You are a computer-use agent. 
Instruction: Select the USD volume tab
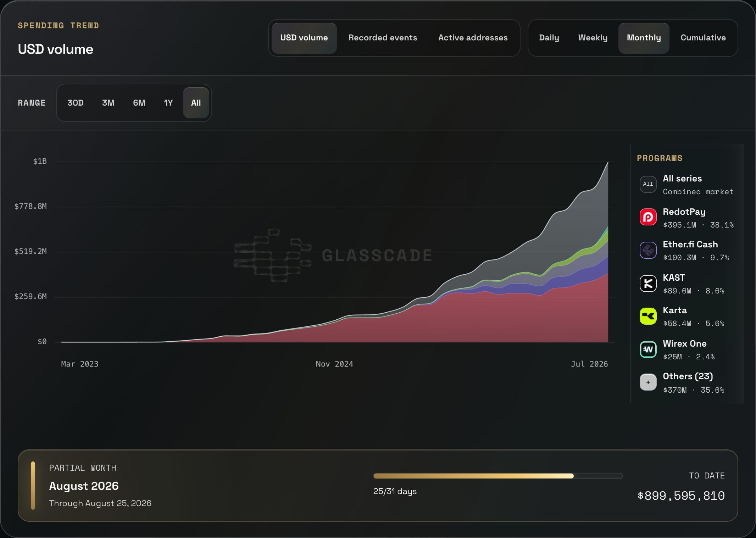304,38
